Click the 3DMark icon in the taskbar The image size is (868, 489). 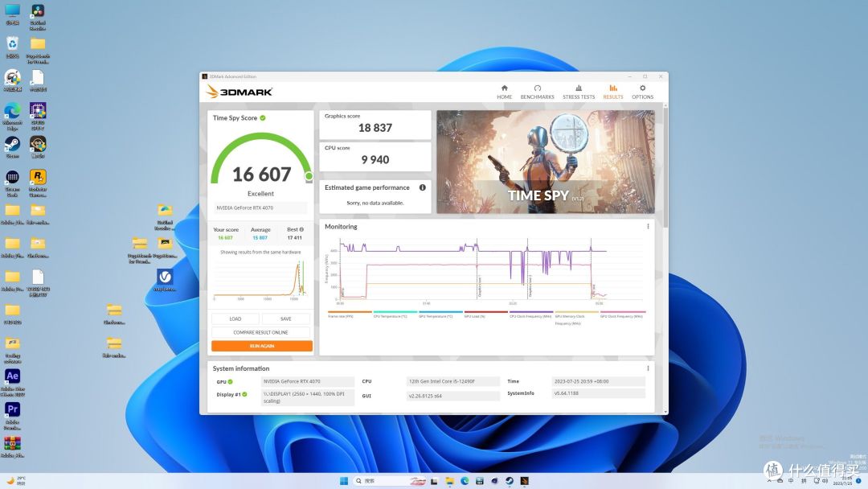[x=524, y=481]
